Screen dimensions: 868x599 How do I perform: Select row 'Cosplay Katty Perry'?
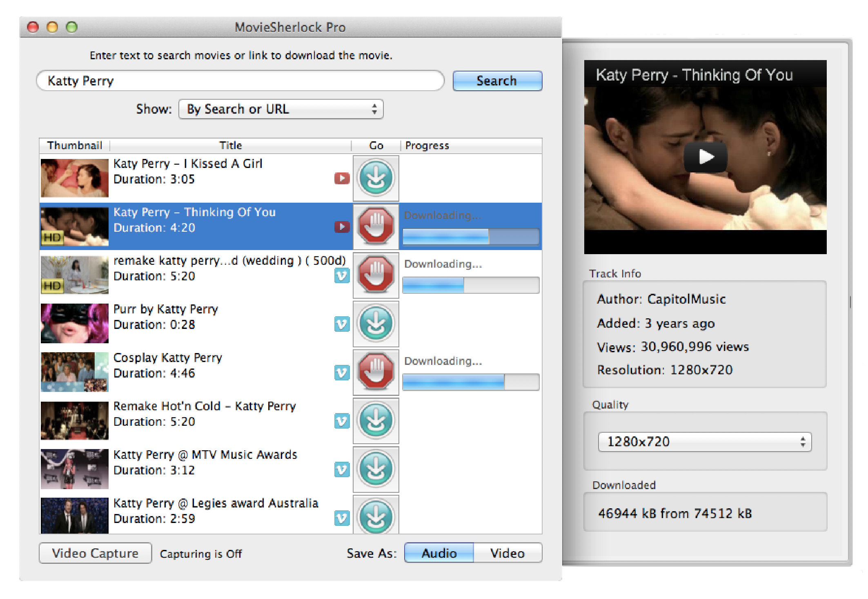291,372
